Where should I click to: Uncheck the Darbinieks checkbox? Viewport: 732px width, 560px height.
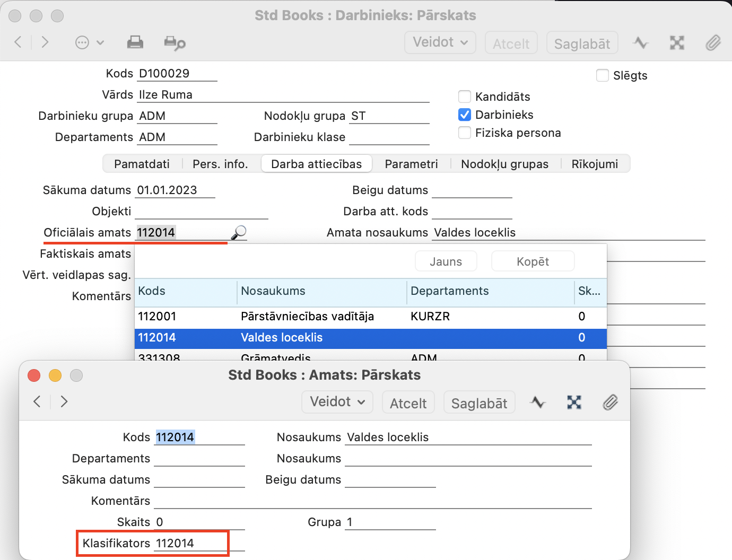click(x=465, y=115)
